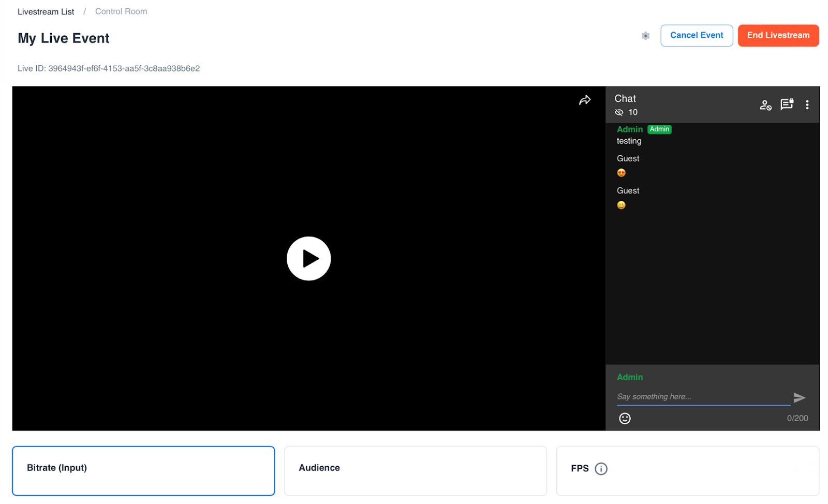This screenshot has width=828, height=504.
Task: Click the Cancel Event button
Action: (696, 36)
